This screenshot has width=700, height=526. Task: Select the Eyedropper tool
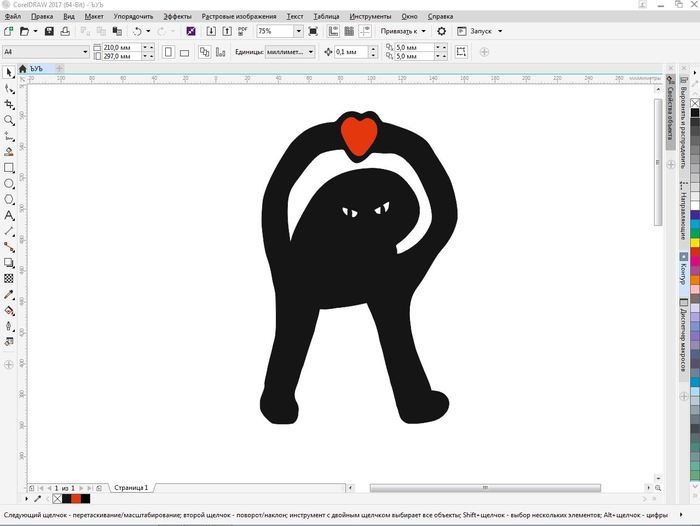pyautogui.click(x=9, y=294)
